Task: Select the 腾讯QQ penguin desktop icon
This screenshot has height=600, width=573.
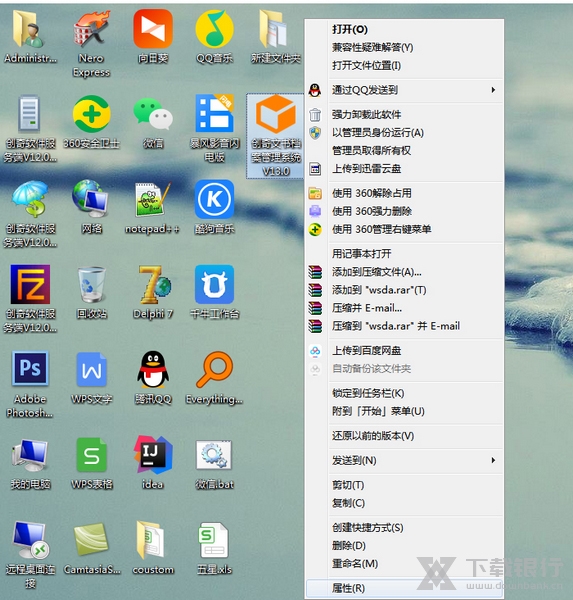Action: coord(153,377)
